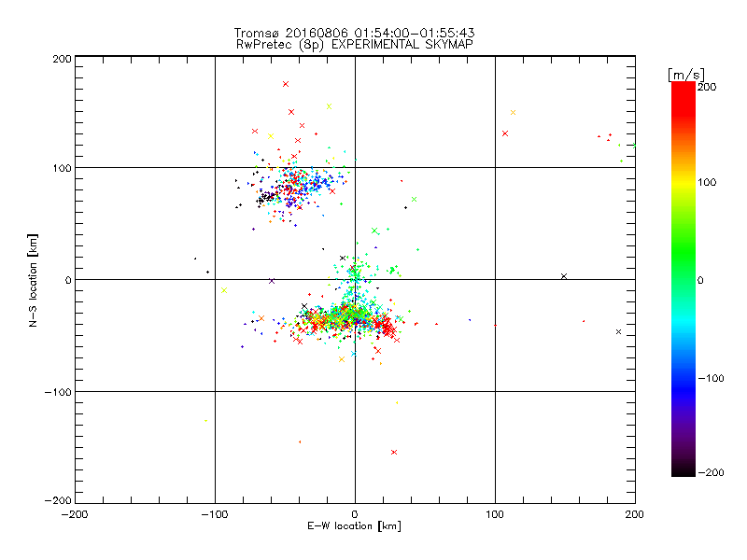
Task: Pick the '200' label of the colorbar
Action: 707,87
